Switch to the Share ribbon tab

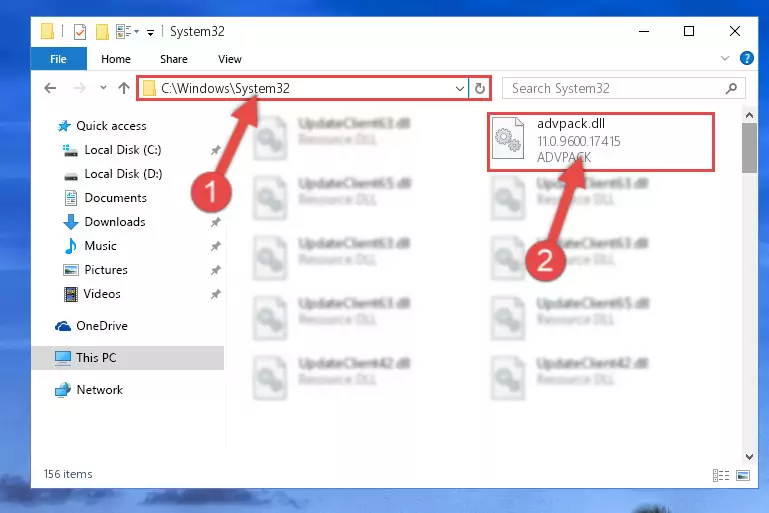174,59
